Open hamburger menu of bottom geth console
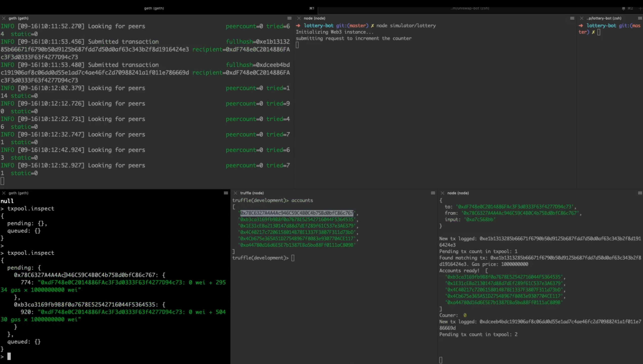643x364 pixels. (x=226, y=193)
